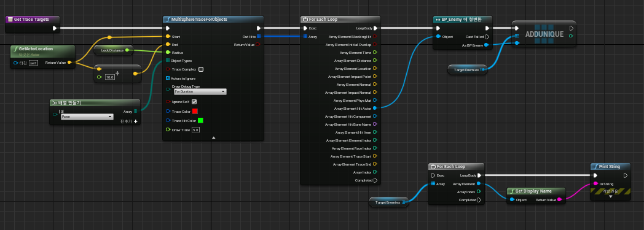
Task: Click the upper Target Enemies variable pin
Action: point(482,70)
